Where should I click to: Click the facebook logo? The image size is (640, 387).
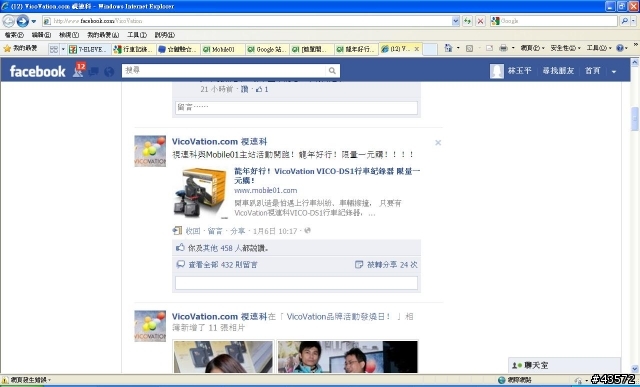(37, 71)
